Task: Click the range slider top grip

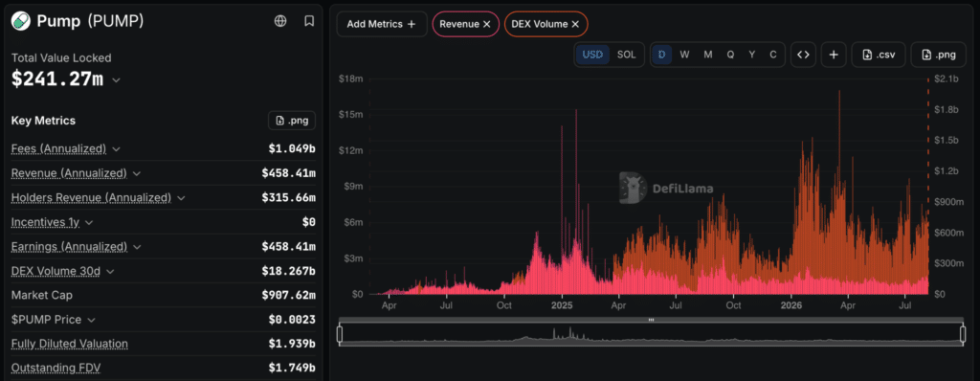Action: [x=651, y=320]
